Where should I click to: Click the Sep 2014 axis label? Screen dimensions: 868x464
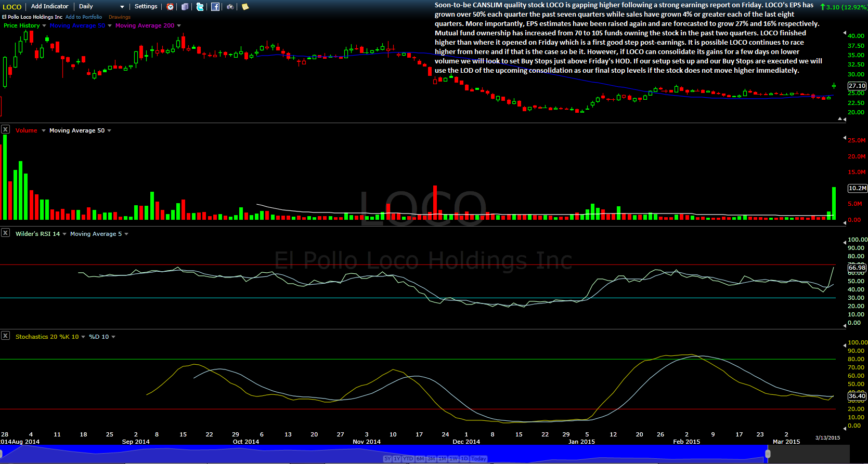[x=136, y=442]
